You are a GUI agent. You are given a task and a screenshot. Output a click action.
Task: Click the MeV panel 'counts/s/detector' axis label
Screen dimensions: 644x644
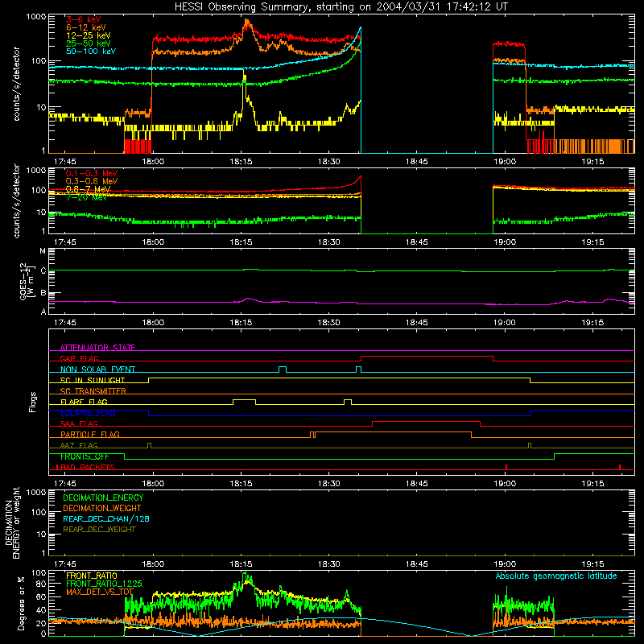[16, 200]
